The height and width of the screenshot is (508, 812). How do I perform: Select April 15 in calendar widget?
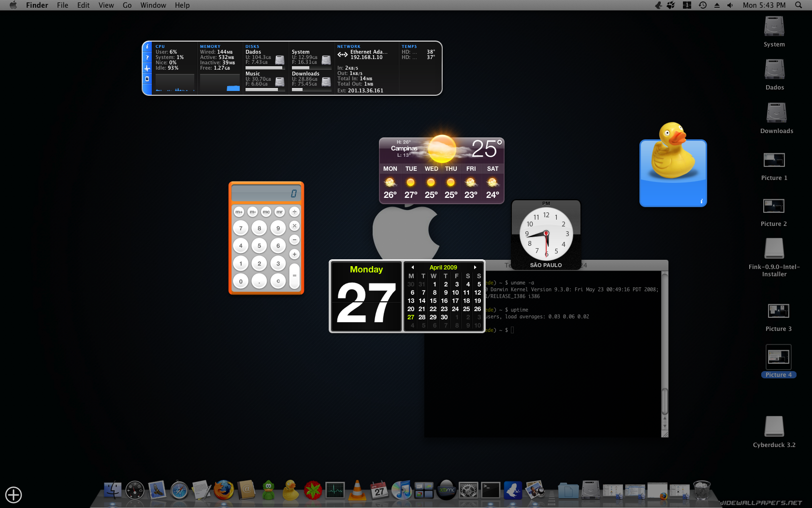pos(433,300)
